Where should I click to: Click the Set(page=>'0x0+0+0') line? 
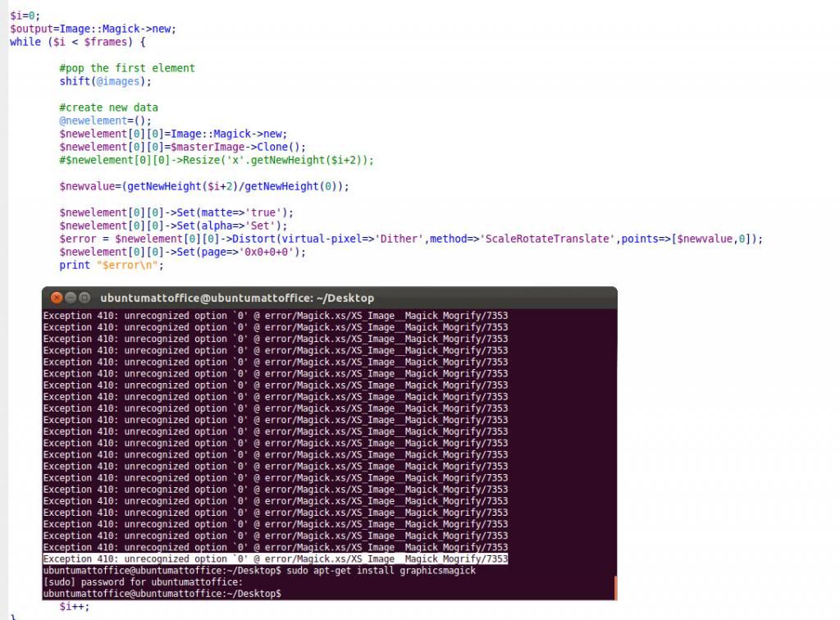pyautogui.click(x=183, y=252)
